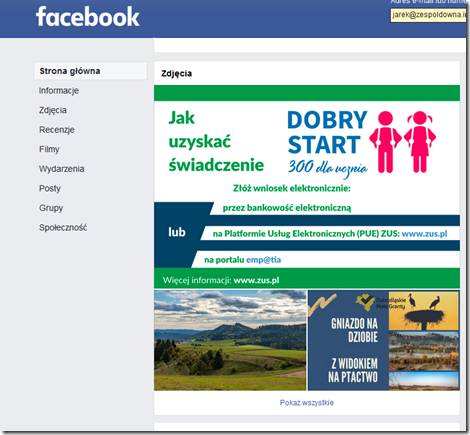Open Grupy in the side menu
The width and height of the screenshot is (470, 435).
click(x=51, y=208)
